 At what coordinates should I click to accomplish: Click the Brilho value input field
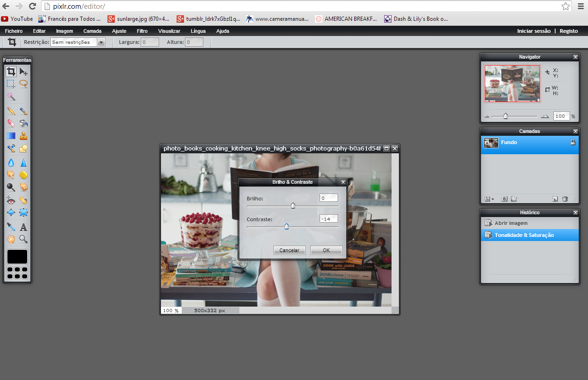click(x=328, y=198)
